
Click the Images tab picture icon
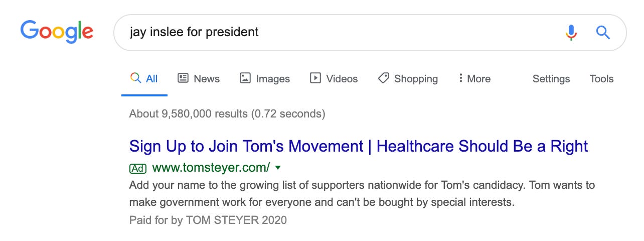(x=245, y=78)
